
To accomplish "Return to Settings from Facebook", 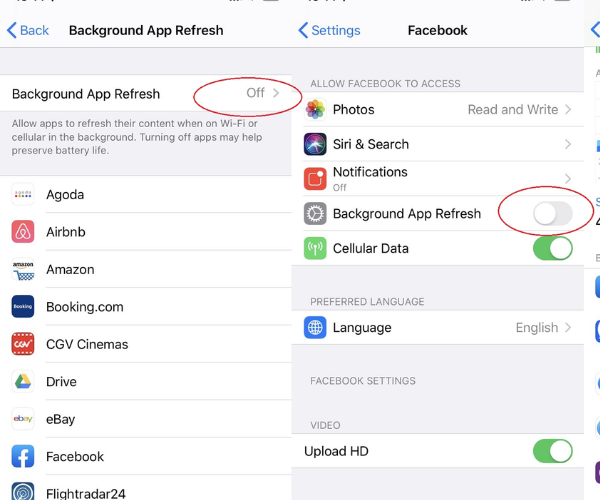I will [329, 30].
